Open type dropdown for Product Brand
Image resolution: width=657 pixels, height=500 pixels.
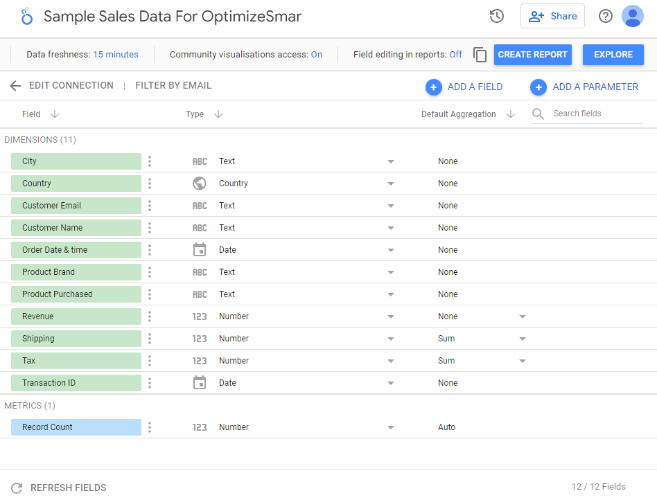(x=391, y=273)
